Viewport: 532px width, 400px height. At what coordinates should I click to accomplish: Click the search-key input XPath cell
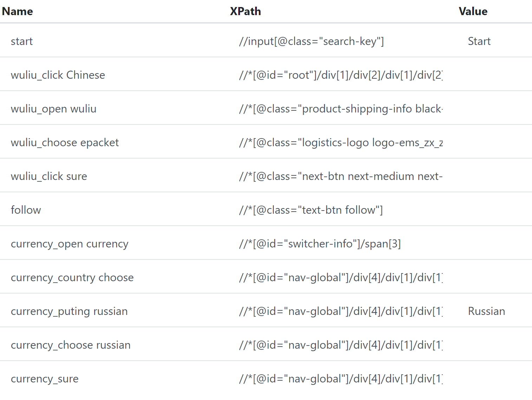(x=311, y=41)
